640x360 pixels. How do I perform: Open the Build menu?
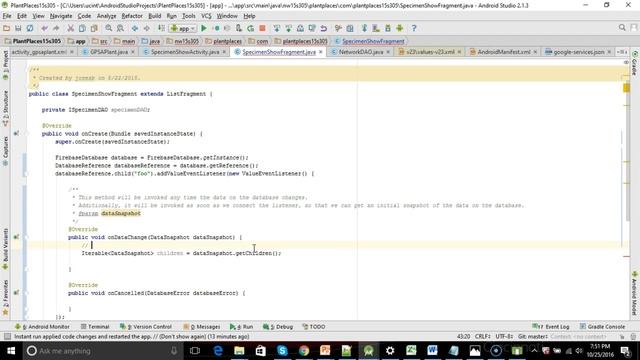pos(154,16)
